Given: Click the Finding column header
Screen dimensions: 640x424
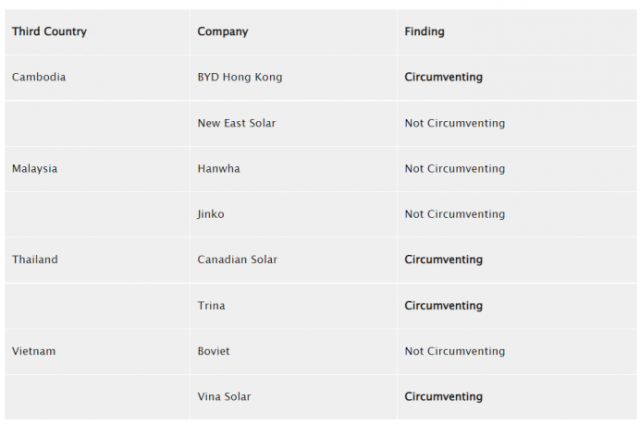Looking at the screenshot, I should coord(424,32).
